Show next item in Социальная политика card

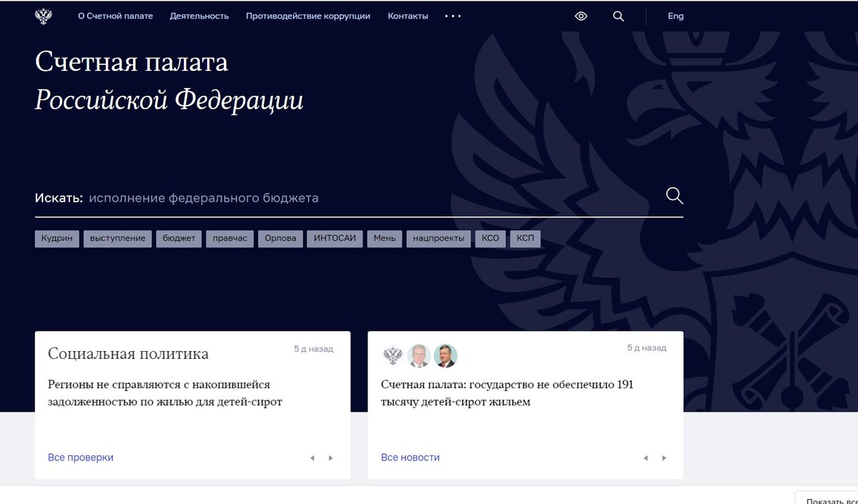pyautogui.click(x=330, y=458)
